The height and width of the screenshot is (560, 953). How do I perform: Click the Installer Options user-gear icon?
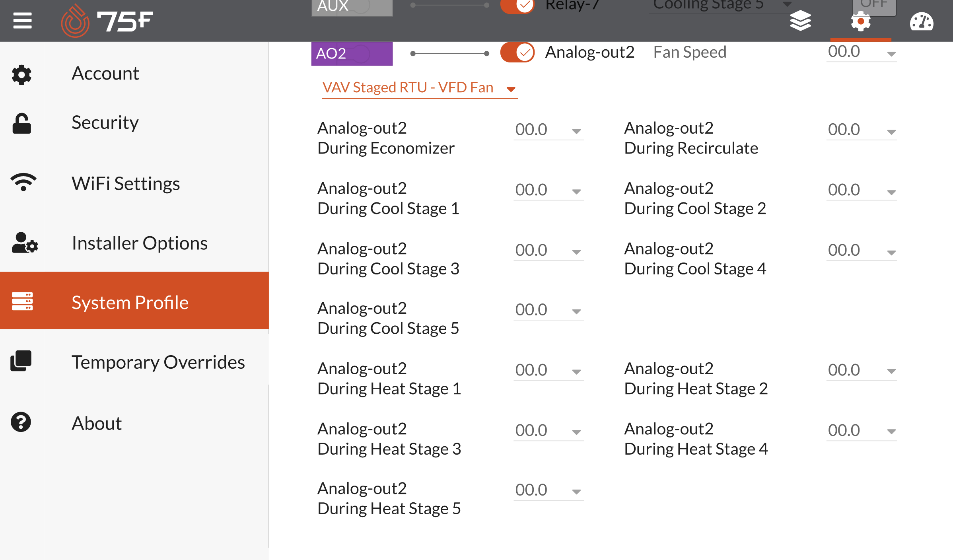24,243
